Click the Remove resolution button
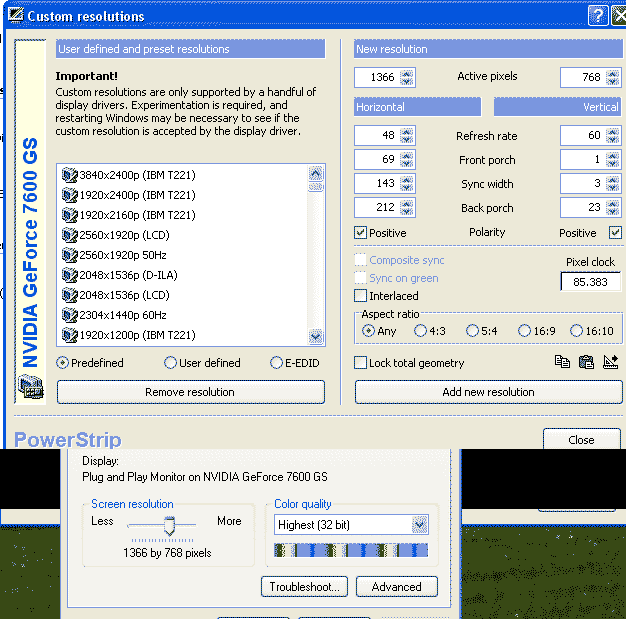The height and width of the screenshot is (619, 626). [190, 392]
